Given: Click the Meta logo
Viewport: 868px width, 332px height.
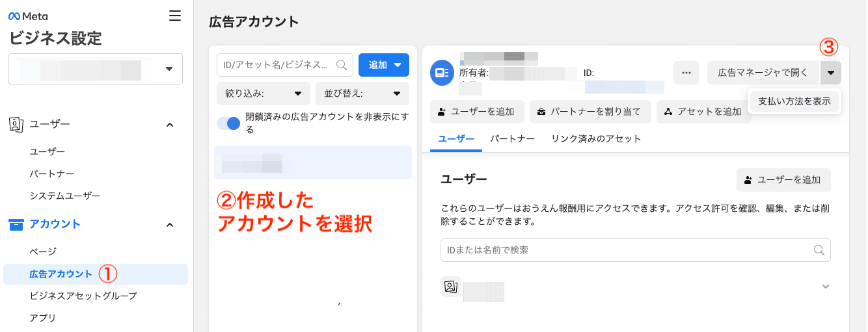Looking at the screenshot, I should click(x=28, y=16).
